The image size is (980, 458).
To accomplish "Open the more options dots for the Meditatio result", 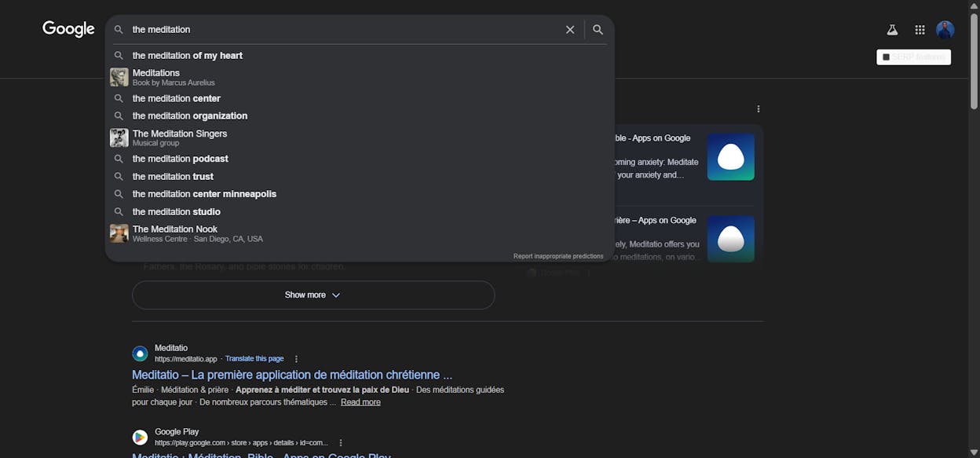I will tap(296, 359).
